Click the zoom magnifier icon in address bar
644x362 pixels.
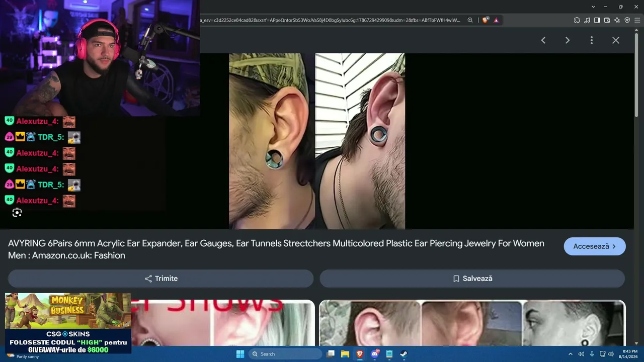pyautogui.click(x=470, y=20)
